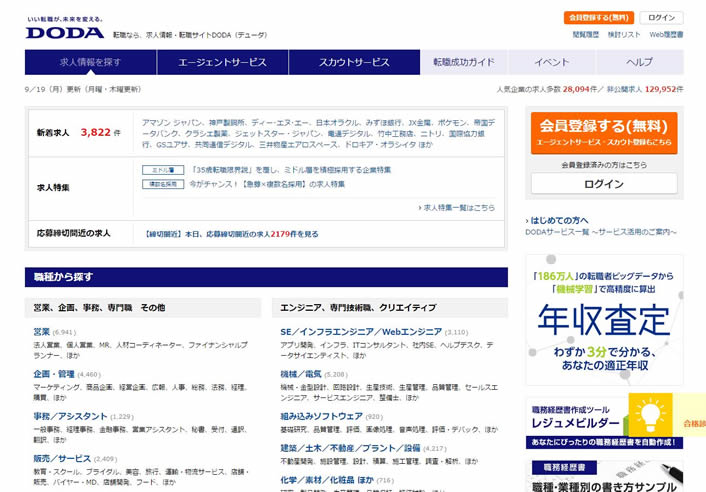The width and height of the screenshot is (706, 492).
Task: Open the 機械/電気 job category
Action: pyautogui.click(x=301, y=374)
